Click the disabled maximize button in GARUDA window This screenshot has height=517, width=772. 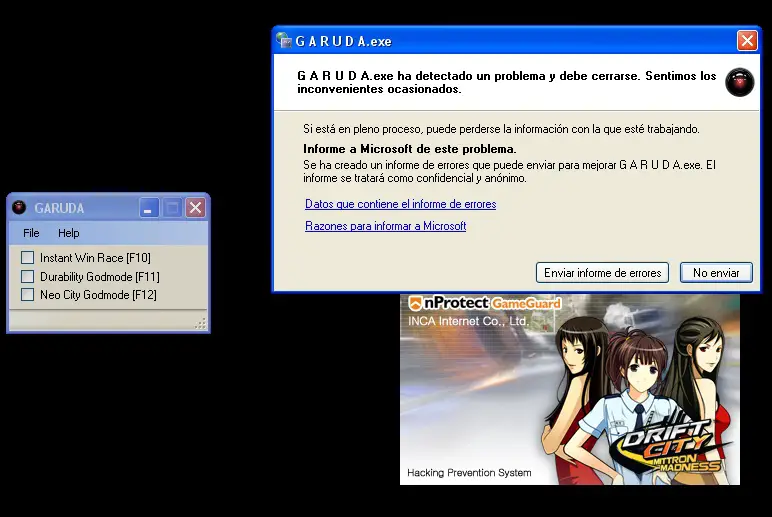[172, 208]
